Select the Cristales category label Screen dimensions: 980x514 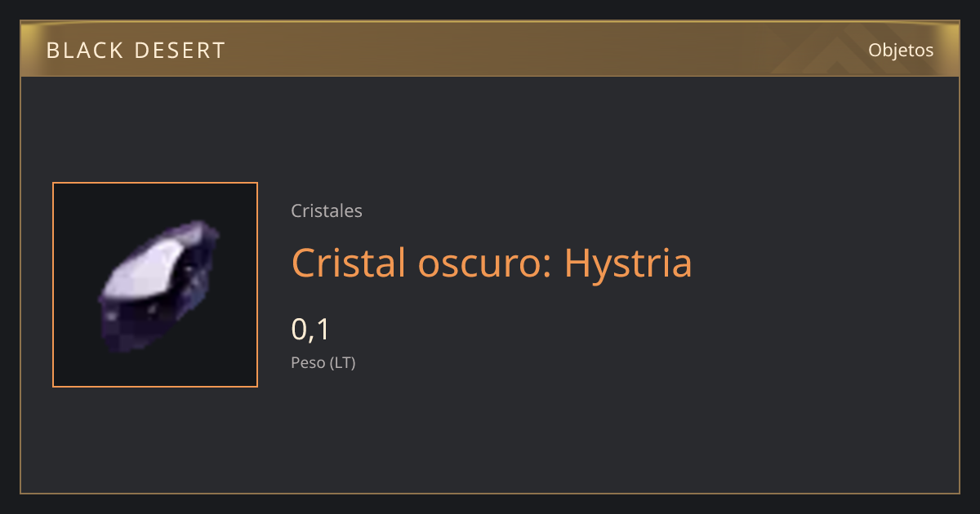[327, 210]
